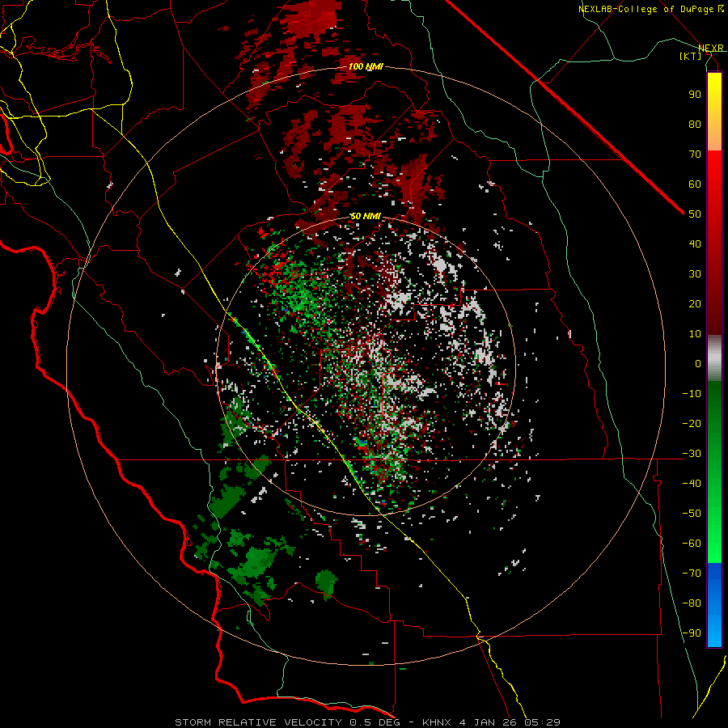
Task: Click the '4 JAN 26' date in caption
Action: (488, 722)
